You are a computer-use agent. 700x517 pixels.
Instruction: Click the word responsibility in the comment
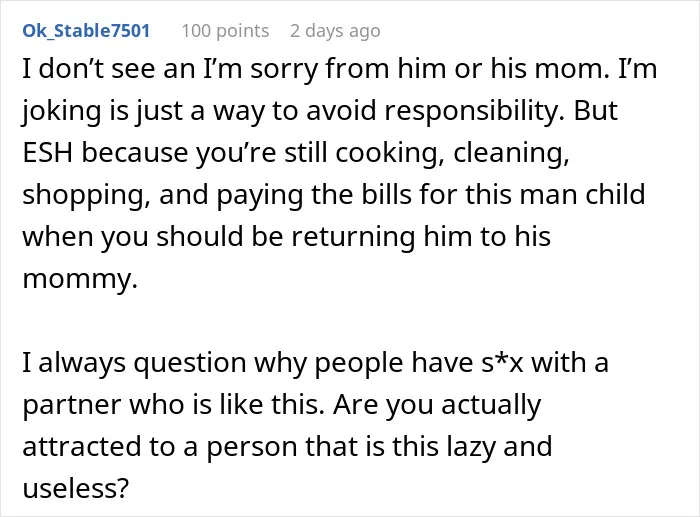474,112
